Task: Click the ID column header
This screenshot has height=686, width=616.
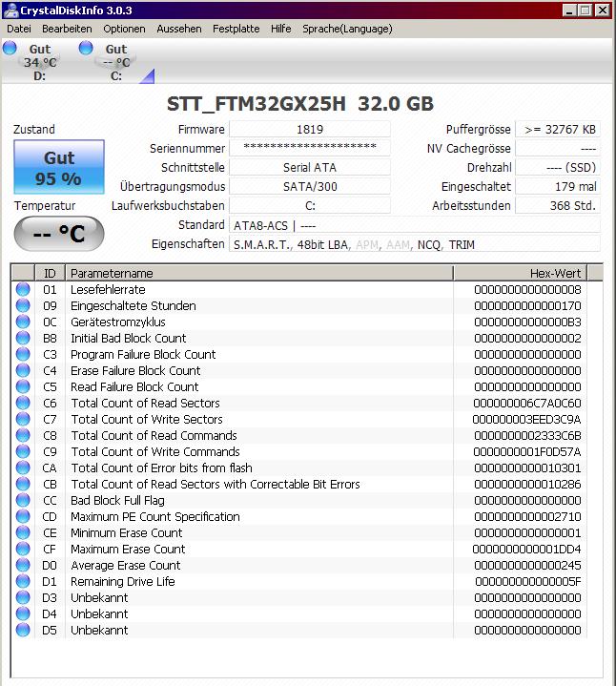Action: coord(50,274)
